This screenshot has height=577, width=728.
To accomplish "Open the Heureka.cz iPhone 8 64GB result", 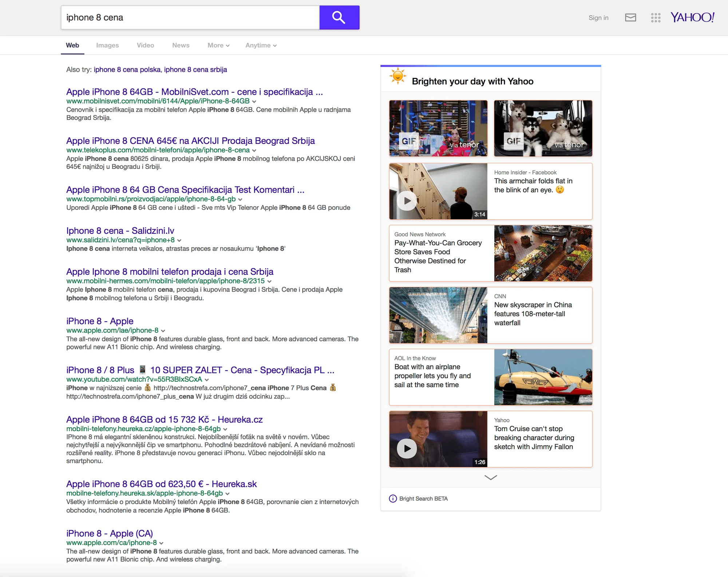I will pyautogui.click(x=165, y=419).
